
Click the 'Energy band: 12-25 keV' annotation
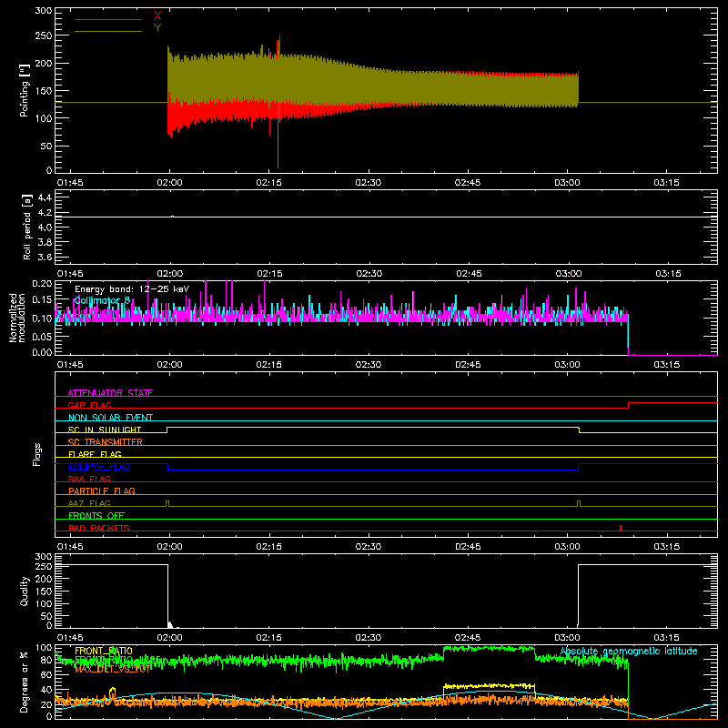point(132,289)
